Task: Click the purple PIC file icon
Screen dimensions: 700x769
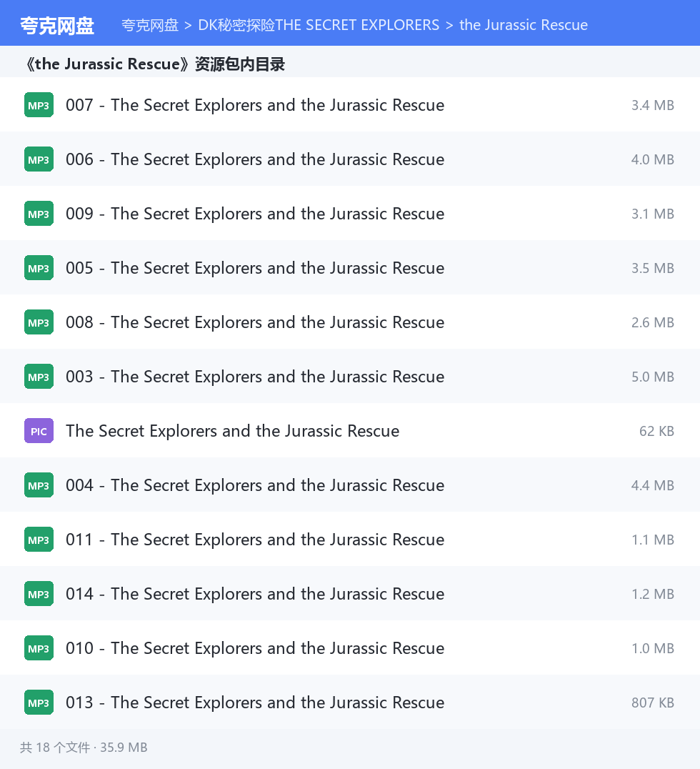Action: point(39,431)
